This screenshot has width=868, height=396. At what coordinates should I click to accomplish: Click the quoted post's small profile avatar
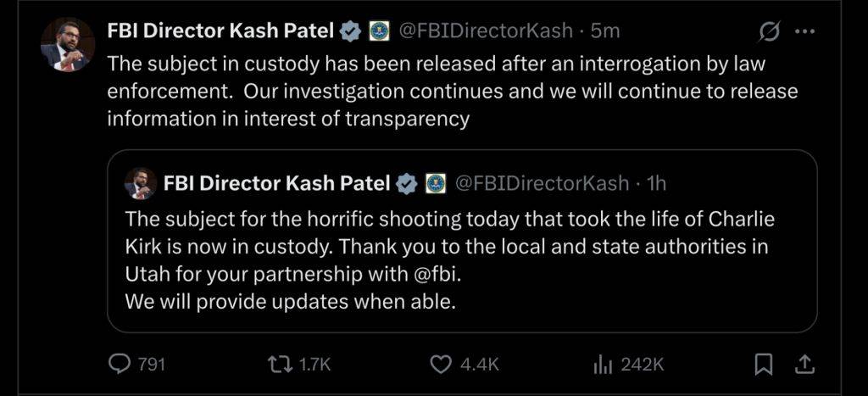click(x=140, y=183)
